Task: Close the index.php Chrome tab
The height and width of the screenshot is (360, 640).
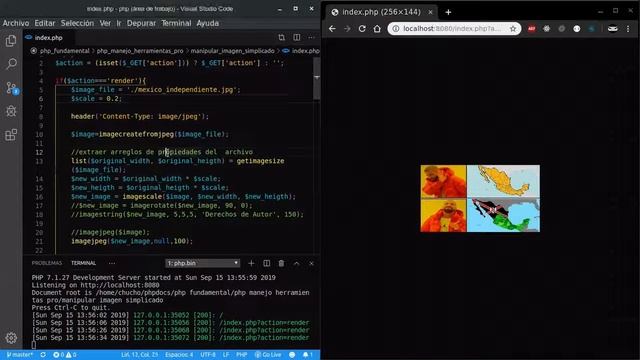Action: (x=430, y=12)
